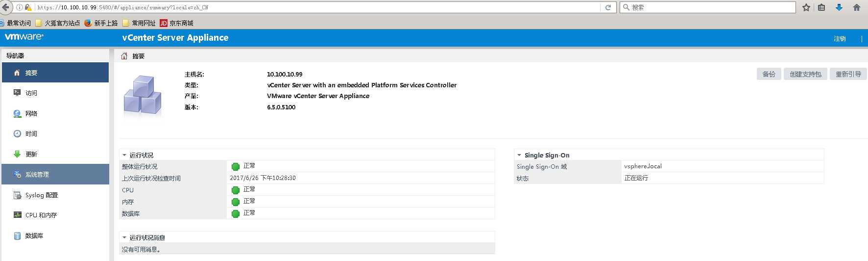
Task: Click the magnifier icon in search box
Action: [x=626, y=7]
